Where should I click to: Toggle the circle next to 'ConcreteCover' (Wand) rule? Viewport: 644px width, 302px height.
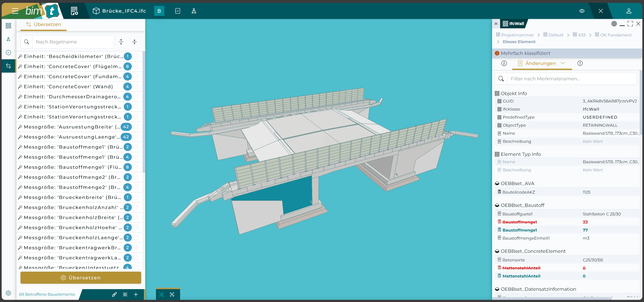136,87
